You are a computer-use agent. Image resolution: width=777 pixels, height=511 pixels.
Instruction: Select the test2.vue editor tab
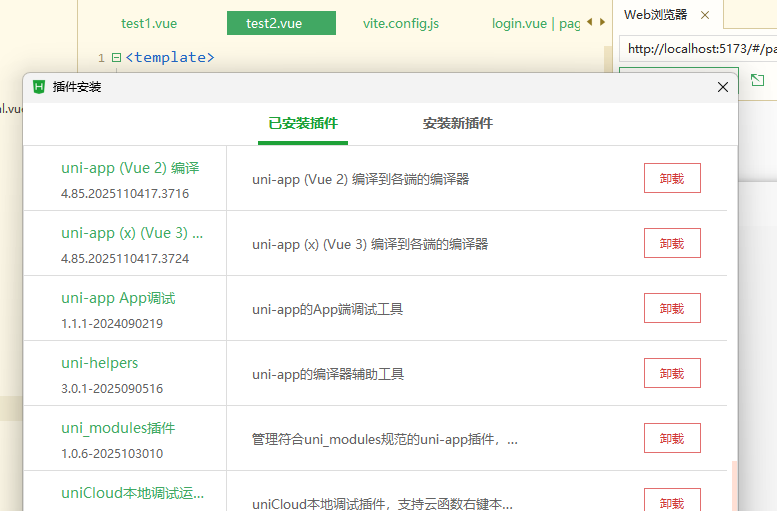(x=281, y=23)
